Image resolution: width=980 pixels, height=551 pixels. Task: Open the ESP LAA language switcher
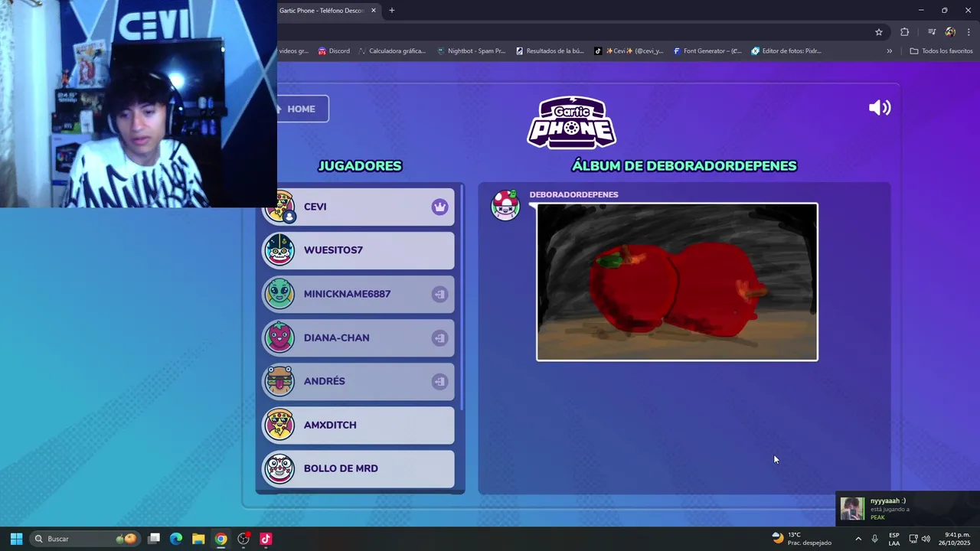(894, 539)
